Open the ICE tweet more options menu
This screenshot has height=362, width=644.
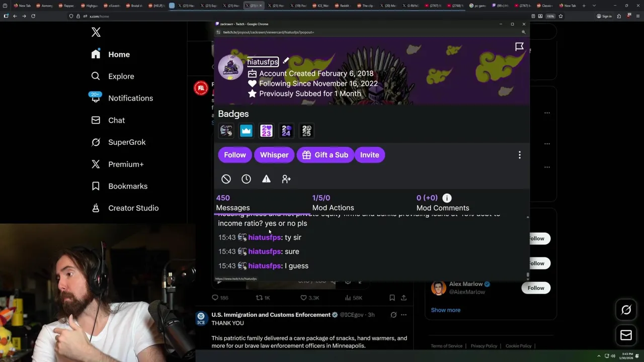coord(404,315)
